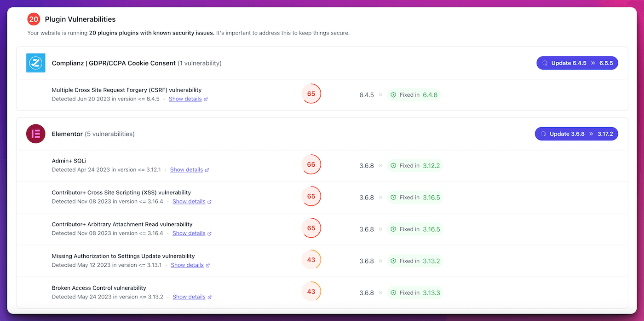The width and height of the screenshot is (644, 321).
Task: Click the 66 severity score for Admin+ SQLi
Action: (x=311, y=165)
